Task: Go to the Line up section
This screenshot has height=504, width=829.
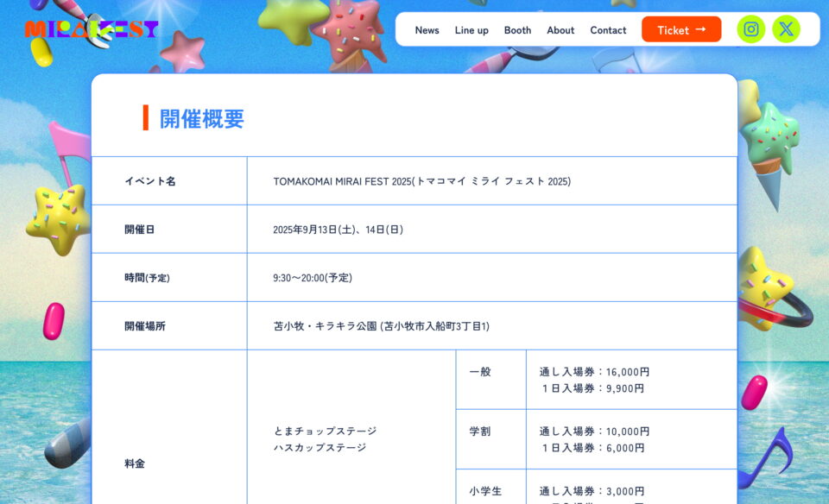Action: pos(471,30)
